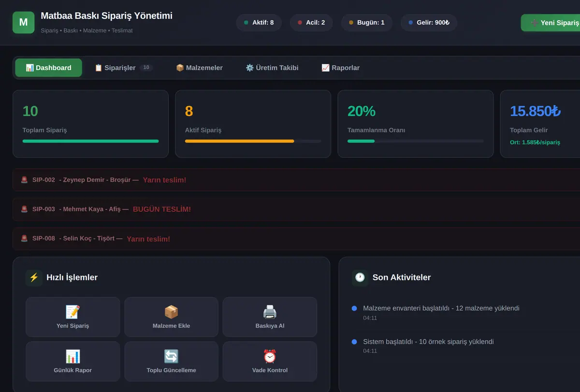Viewport: 580px width, 392px height.
Task: Click the 20% completion rate value
Action: (362, 111)
